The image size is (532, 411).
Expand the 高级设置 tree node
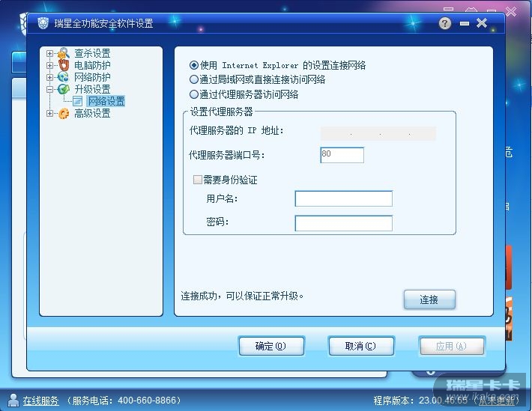[x=49, y=113]
